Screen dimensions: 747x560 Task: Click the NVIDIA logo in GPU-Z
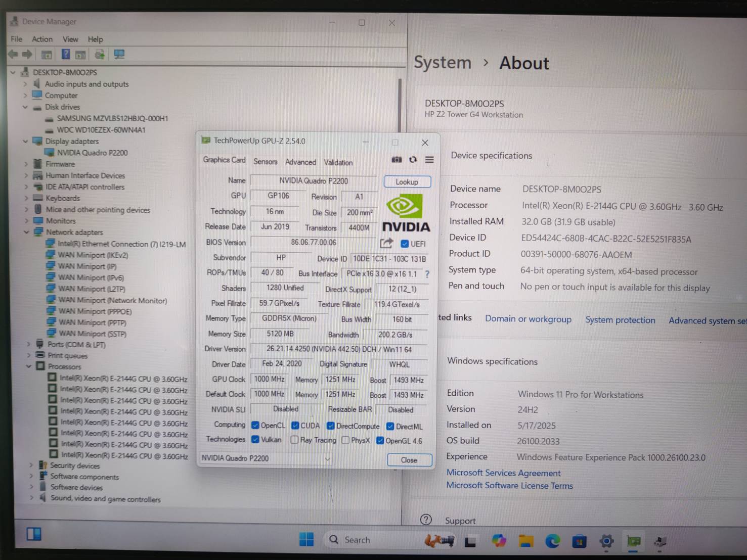pyautogui.click(x=406, y=214)
